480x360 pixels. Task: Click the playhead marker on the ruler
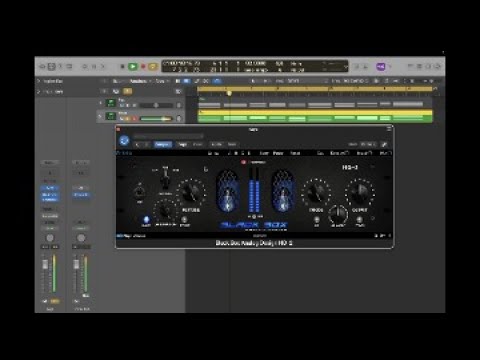pos(229,93)
